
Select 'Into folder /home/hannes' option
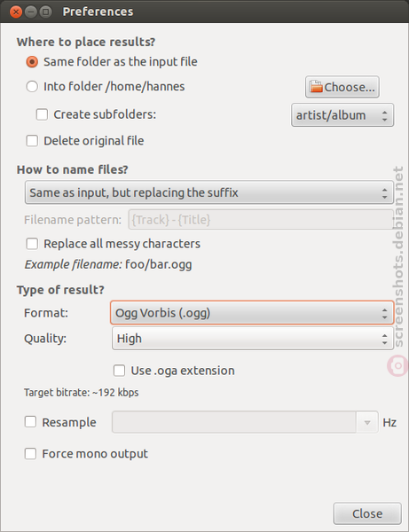tap(32, 87)
